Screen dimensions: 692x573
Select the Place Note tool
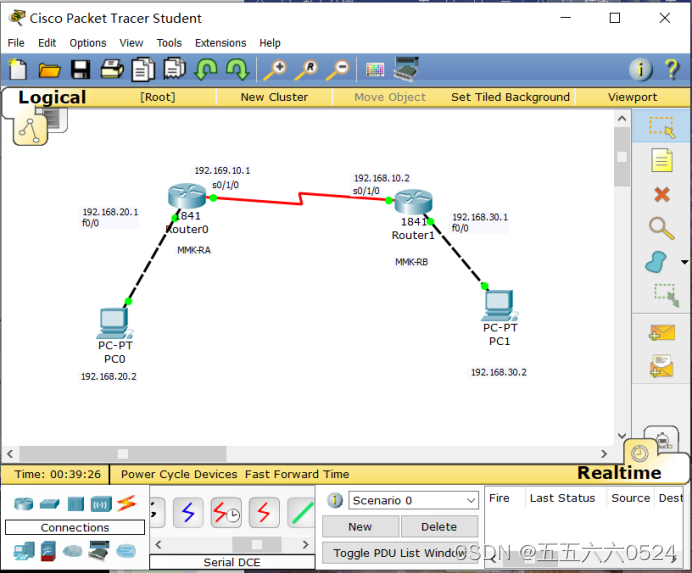[661, 160]
